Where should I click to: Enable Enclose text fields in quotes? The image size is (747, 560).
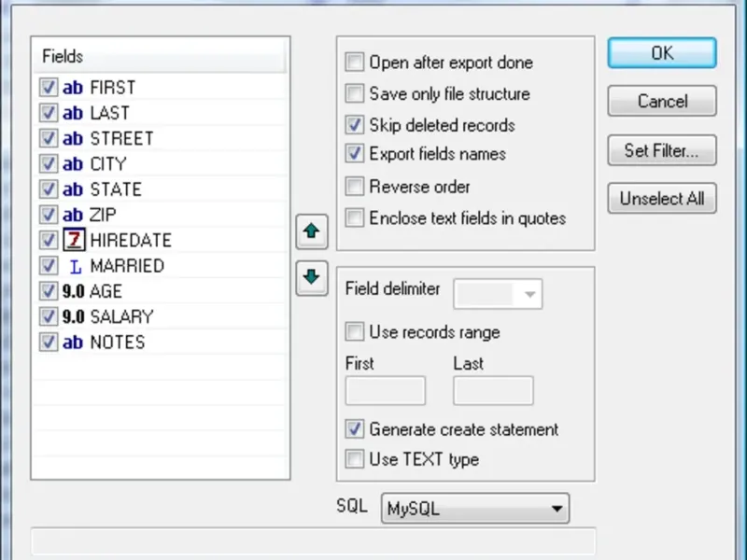point(355,218)
